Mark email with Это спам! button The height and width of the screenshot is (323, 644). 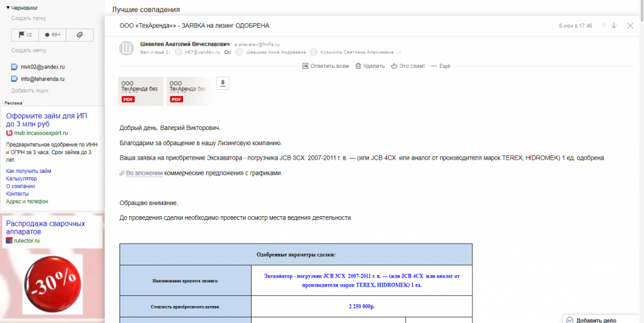pyautogui.click(x=408, y=66)
